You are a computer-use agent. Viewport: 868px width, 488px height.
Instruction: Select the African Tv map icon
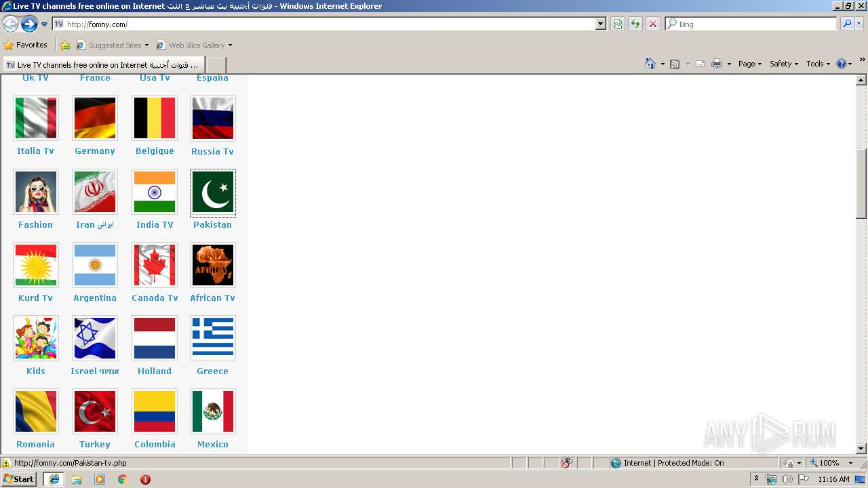[213, 265]
